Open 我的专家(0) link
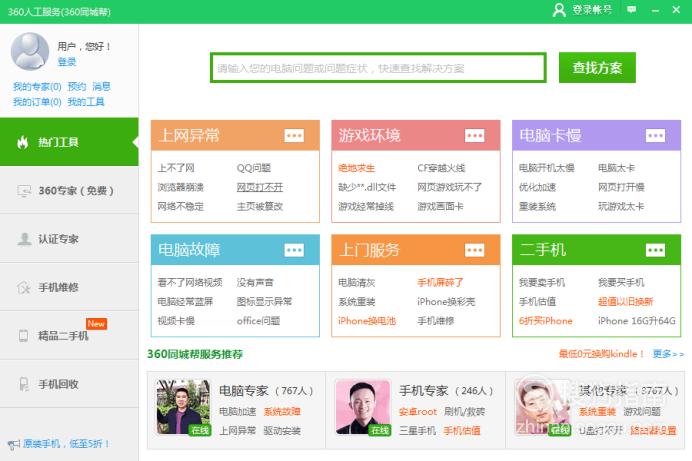Screen dimensions: 692x461 37,86
